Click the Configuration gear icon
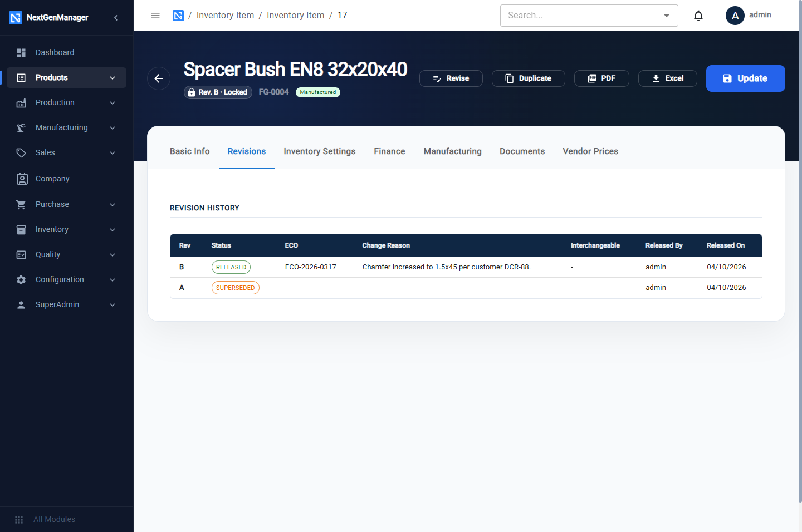Image resolution: width=802 pixels, height=532 pixels. pyautogui.click(x=21, y=279)
